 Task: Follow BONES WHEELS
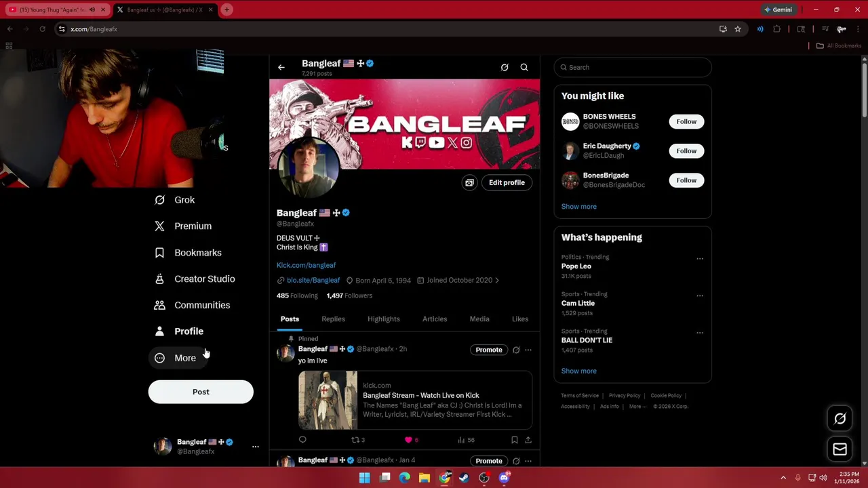pyautogui.click(x=686, y=122)
